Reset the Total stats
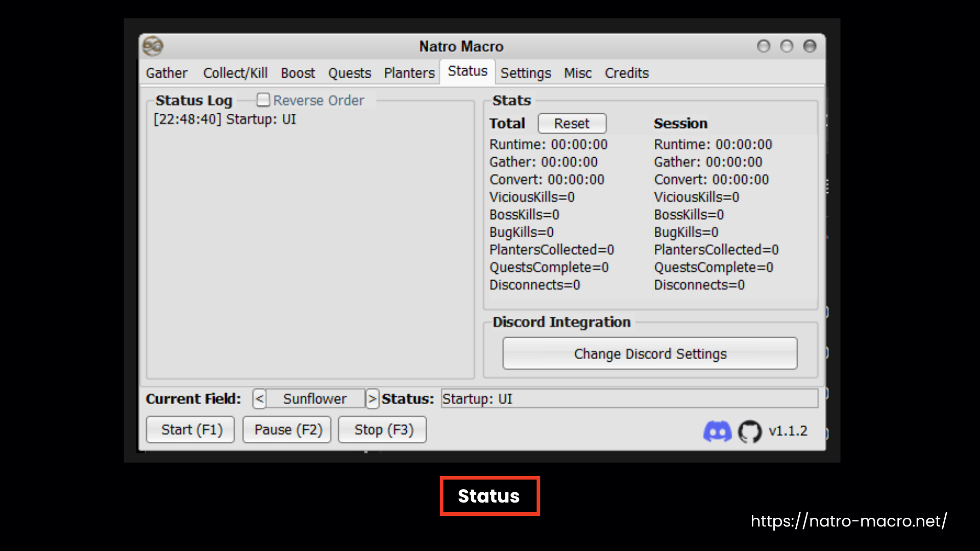Screen dimensions: 980x551 point(572,123)
